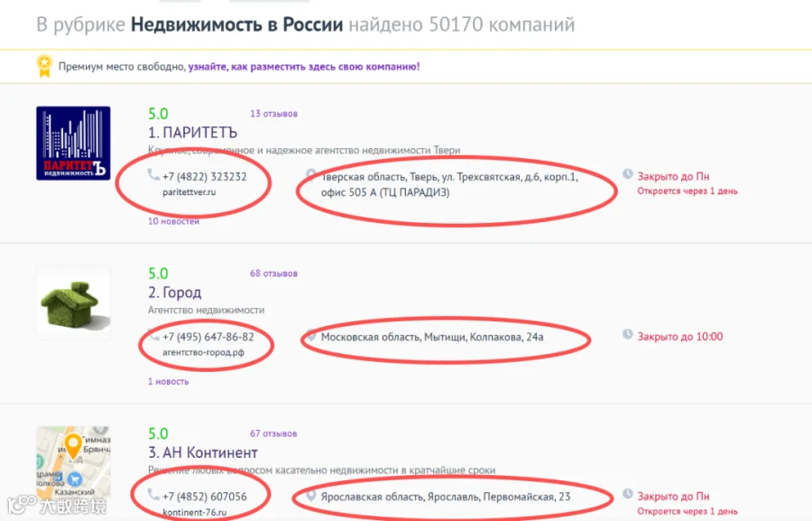The image size is (812, 521).
Task: Click 5.0 rating of Город
Action: click(158, 274)
